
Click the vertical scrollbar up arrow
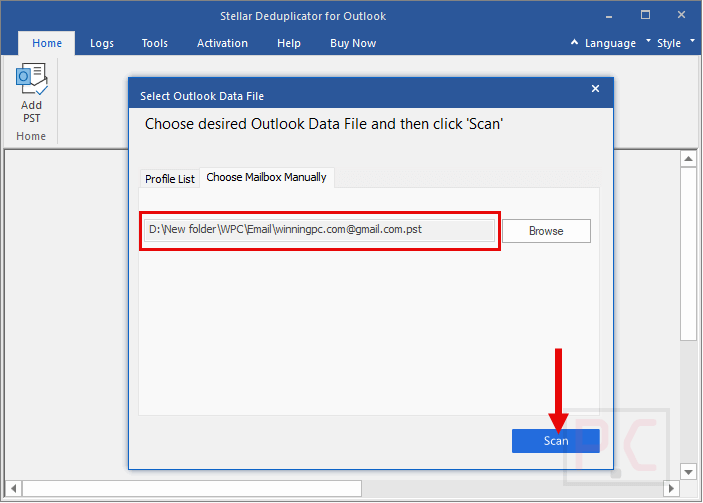(x=688, y=159)
